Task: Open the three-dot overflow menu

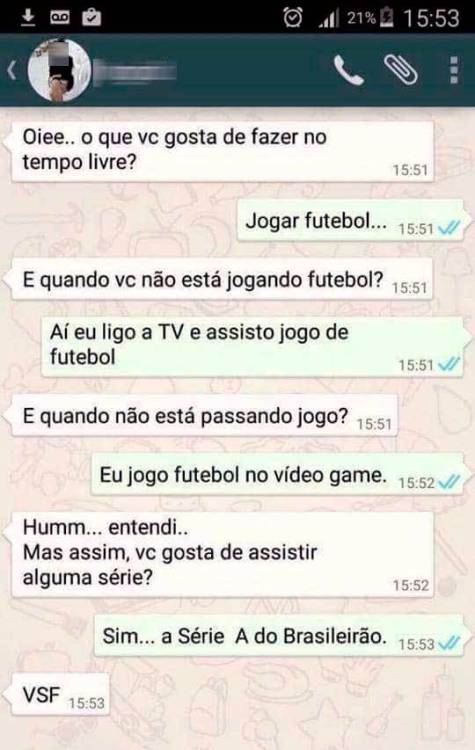Action: 453,70
